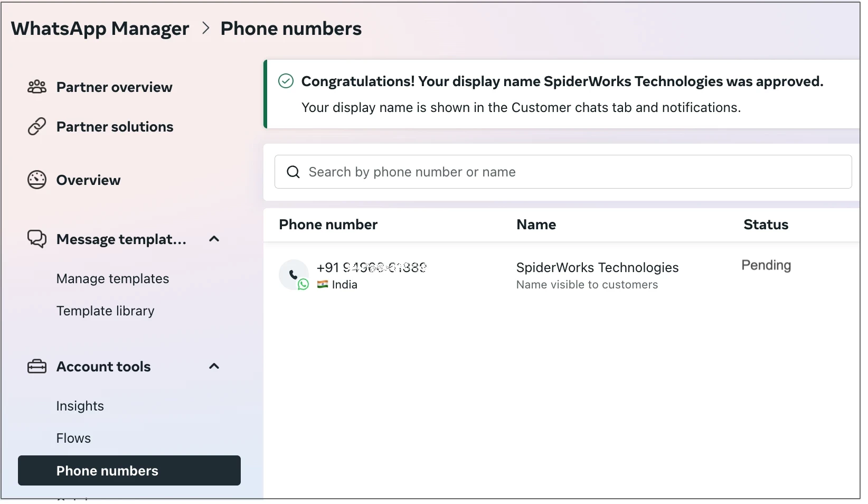Click the Partner solutions link icon
This screenshot has height=504, width=868.
tap(35, 126)
